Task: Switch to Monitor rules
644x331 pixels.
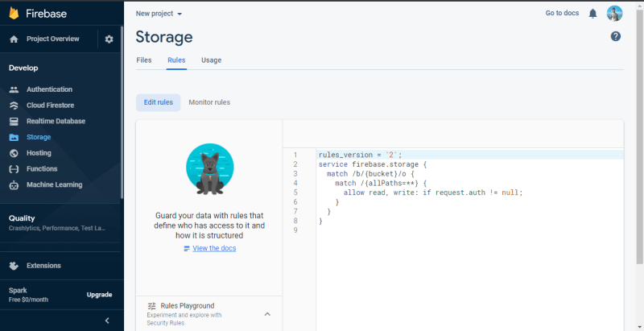Action: [209, 102]
